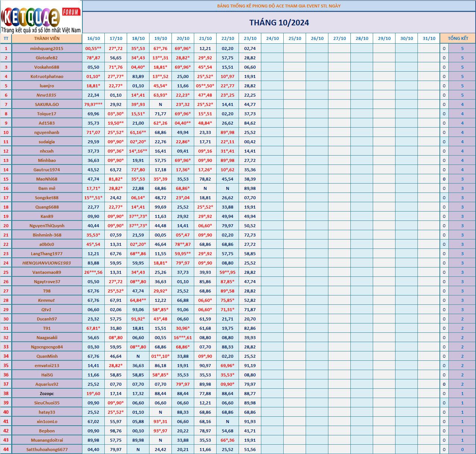
Task: Click the 23/10 date column header
Action: coord(250,38)
